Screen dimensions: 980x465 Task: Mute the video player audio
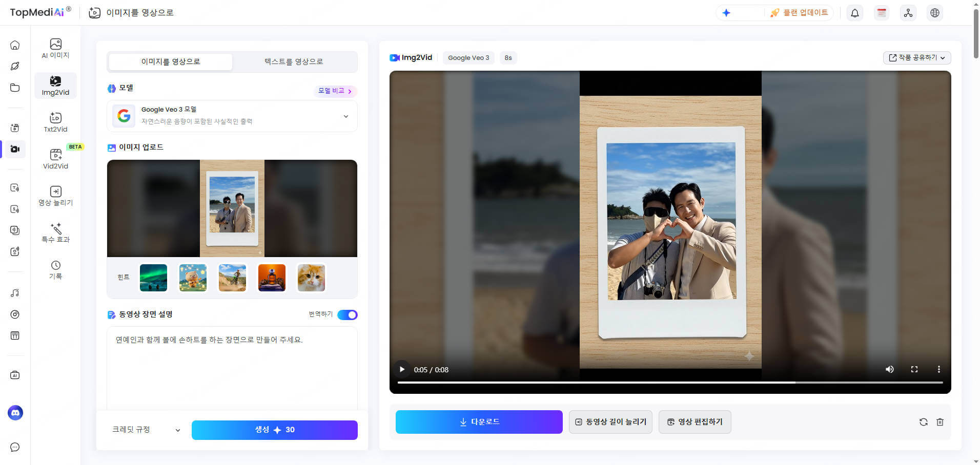coord(889,369)
